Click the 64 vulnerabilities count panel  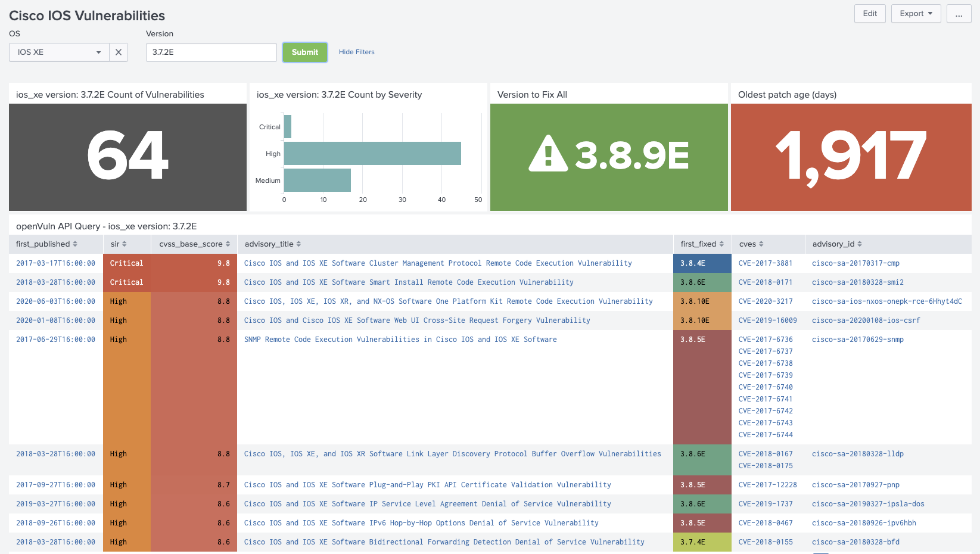pyautogui.click(x=127, y=157)
